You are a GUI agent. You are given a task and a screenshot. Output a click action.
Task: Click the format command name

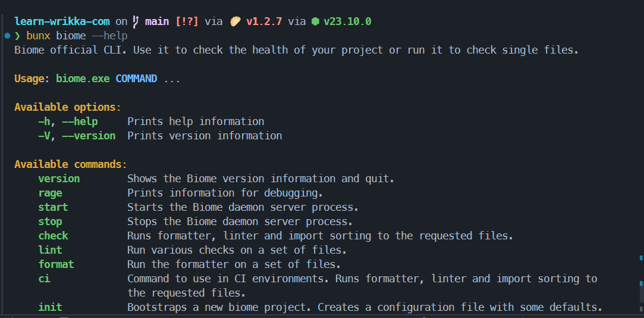click(56, 264)
